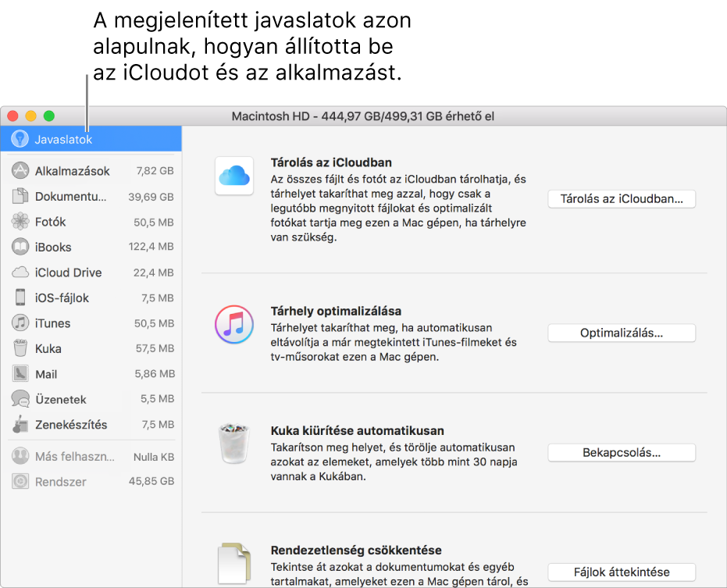Click the Javaslatok lightbulb icon
727x588 pixels.
[x=20, y=139]
